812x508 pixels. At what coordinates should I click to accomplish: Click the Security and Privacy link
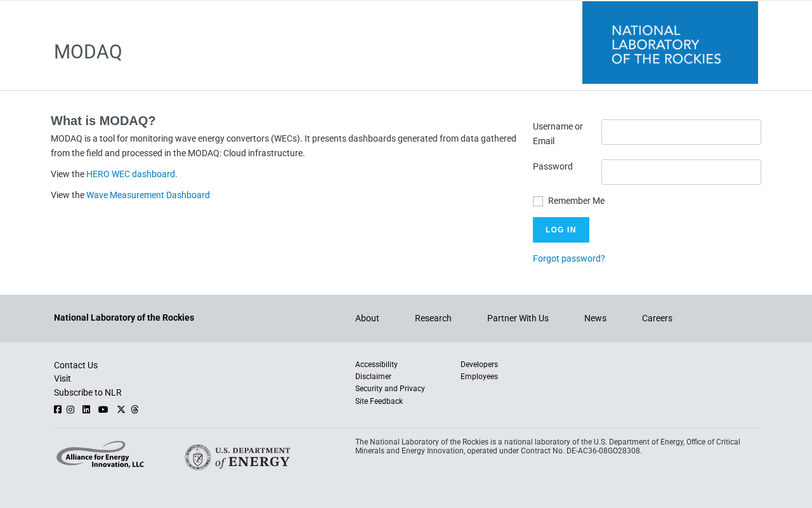[x=390, y=389]
